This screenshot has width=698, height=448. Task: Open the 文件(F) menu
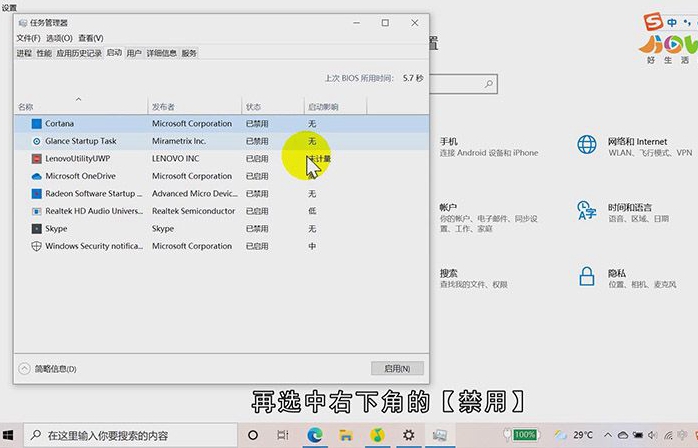pyautogui.click(x=28, y=38)
